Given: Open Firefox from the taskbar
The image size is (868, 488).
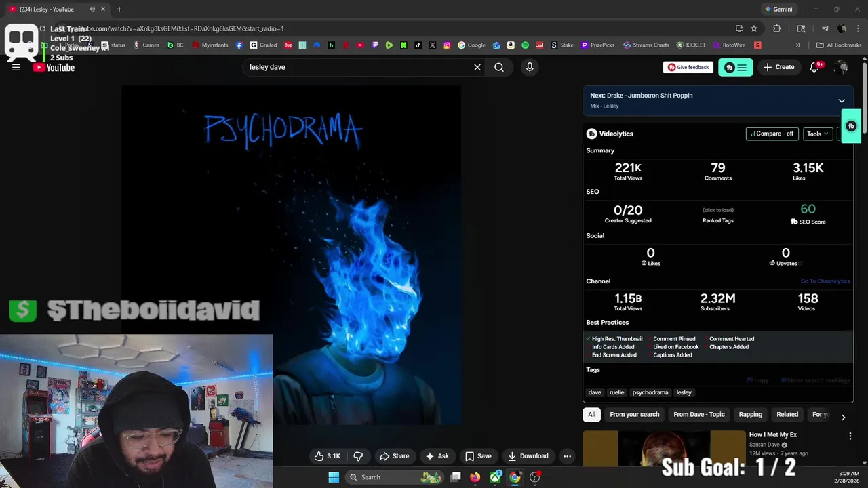Looking at the screenshot, I should click(x=475, y=477).
